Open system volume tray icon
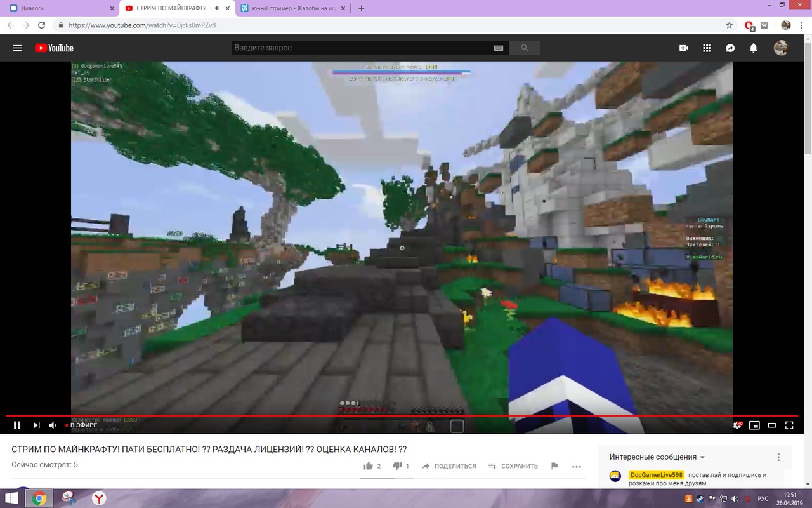Screen dimensions: 812x508 (x=735, y=498)
